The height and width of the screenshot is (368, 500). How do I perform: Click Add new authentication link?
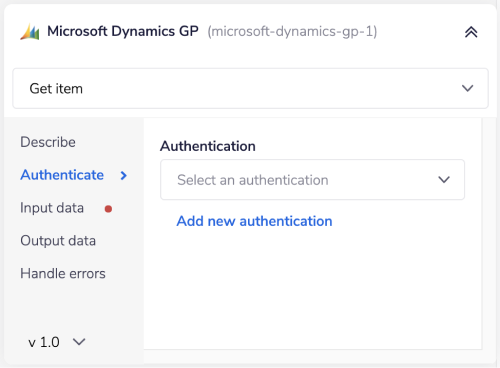click(x=254, y=221)
